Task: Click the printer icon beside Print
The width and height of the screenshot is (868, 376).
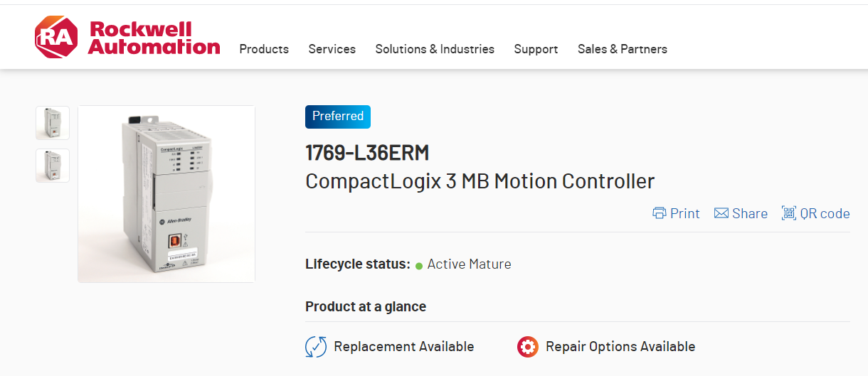Action: click(660, 213)
